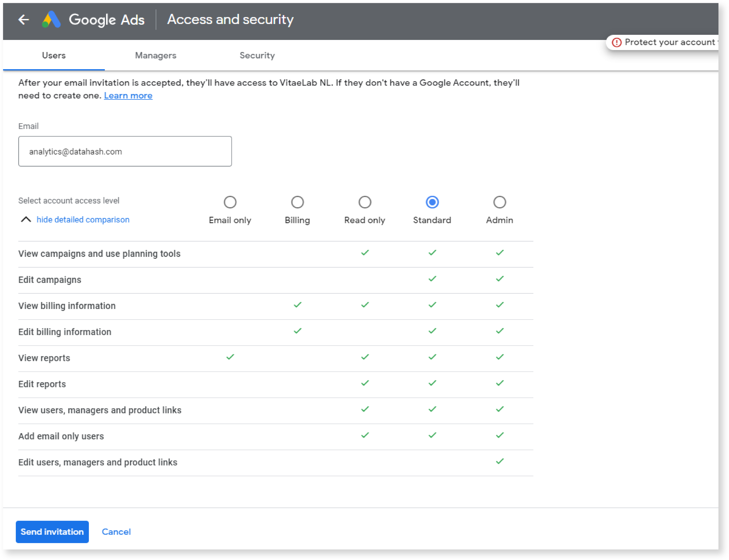Click hide detailed comparison link
This screenshot has height=560, width=729.
(x=83, y=219)
